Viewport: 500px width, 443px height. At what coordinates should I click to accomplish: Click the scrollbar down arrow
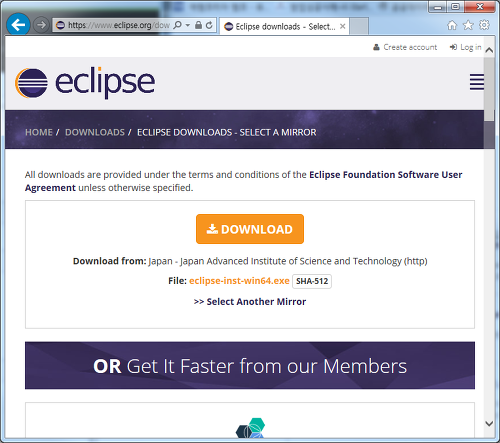[489, 424]
